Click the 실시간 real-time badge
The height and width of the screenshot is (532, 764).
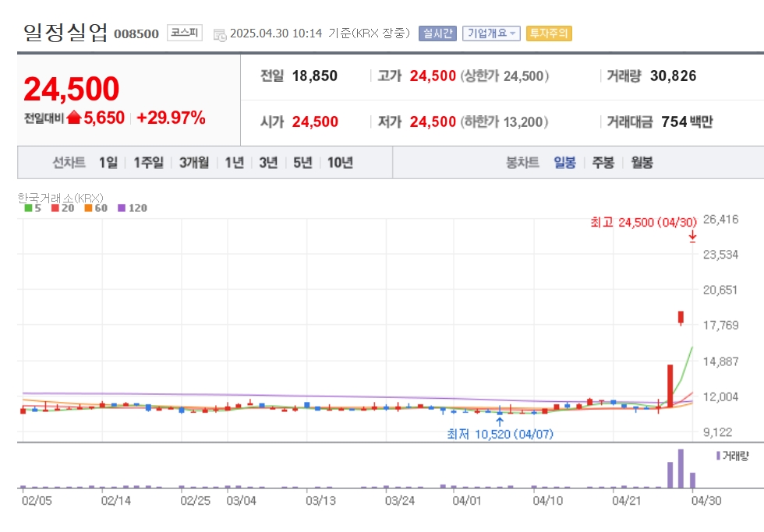click(x=437, y=33)
